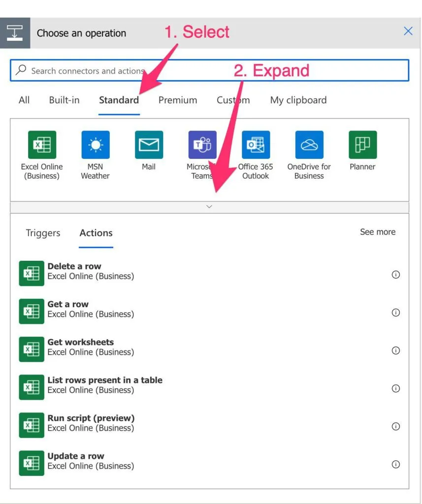Show info for Delete a row action
The width and height of the screenshot is (422, 504).
pos(395,275)
